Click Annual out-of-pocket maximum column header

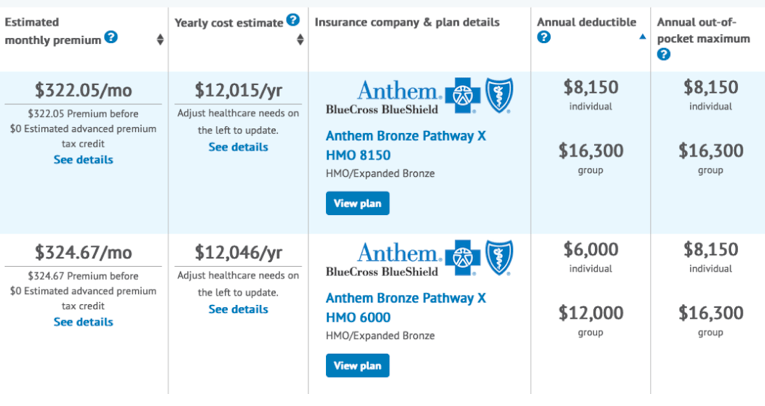tap(702, 30)
